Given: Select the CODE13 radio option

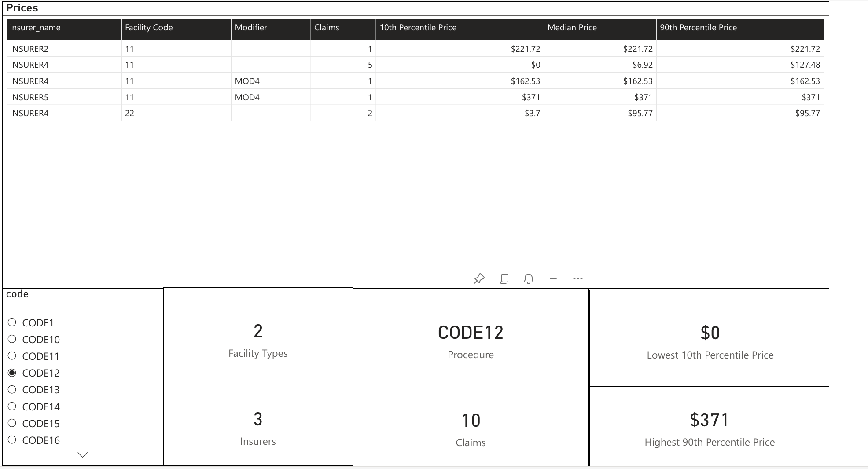Looking at the screenshot, I should point(12,390).
